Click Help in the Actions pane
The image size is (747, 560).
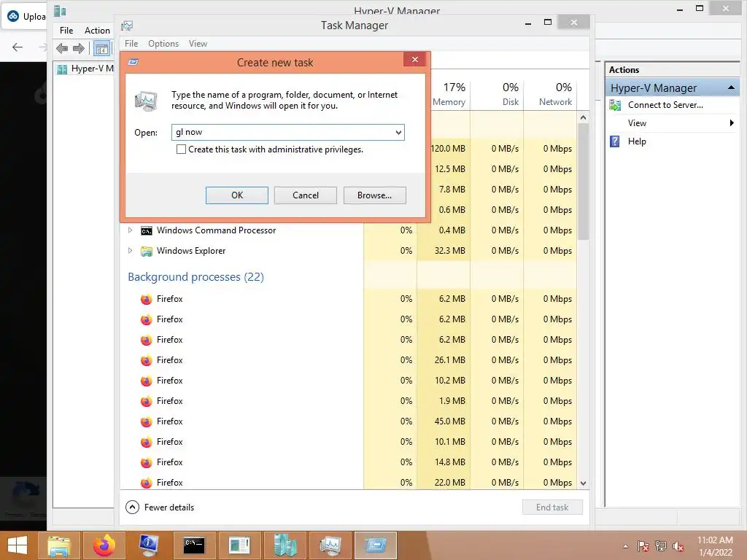[636, 141]
